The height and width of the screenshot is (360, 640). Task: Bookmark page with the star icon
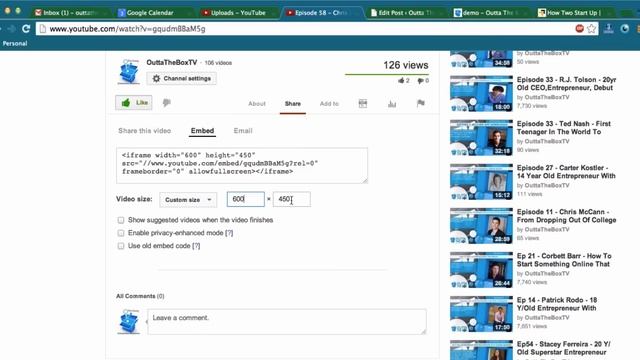(591, 29)
